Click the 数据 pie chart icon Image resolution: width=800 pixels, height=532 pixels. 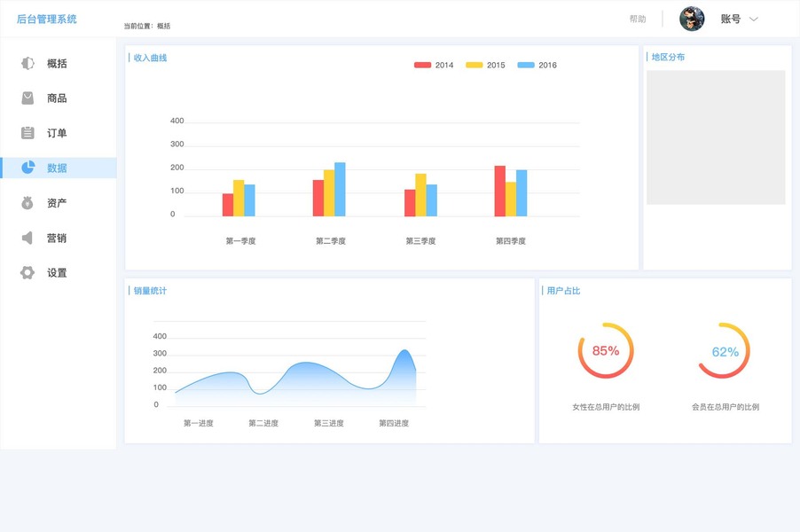28,168
